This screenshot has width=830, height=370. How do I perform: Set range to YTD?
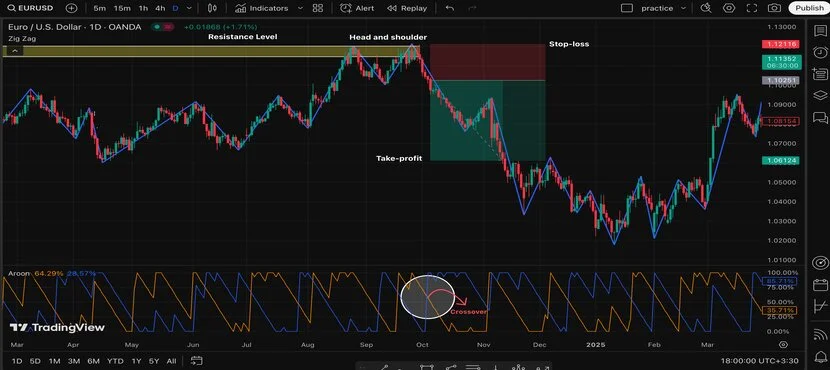coord(115,361)
